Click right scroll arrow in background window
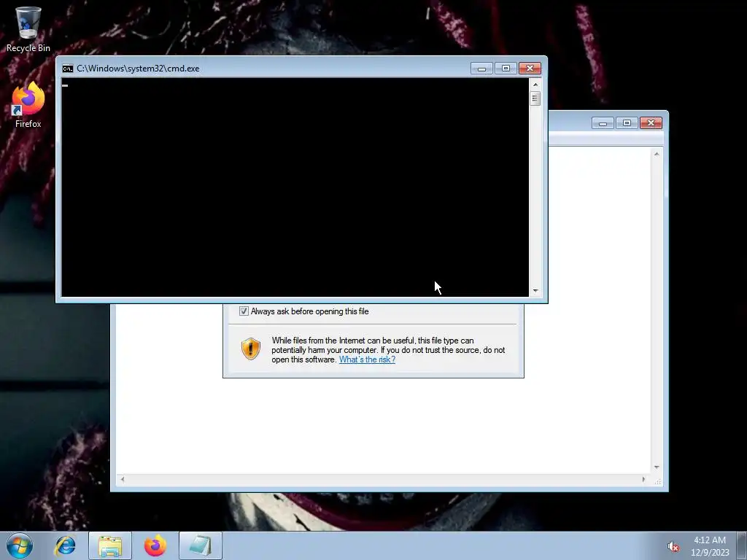 point(643,479)
